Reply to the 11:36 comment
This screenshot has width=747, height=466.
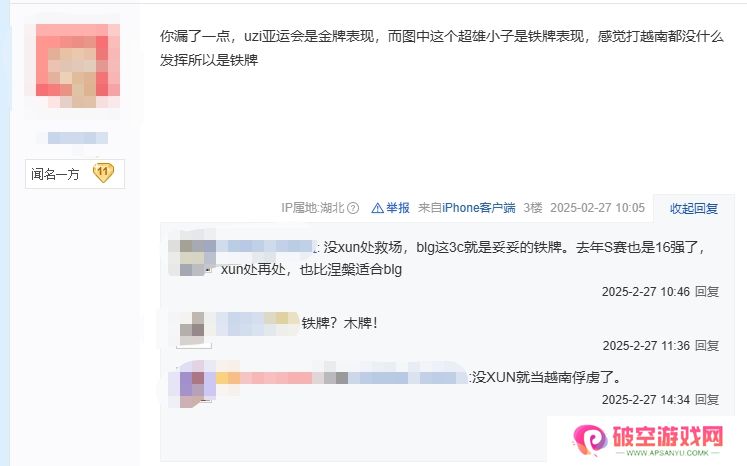[x=707, y=345]
